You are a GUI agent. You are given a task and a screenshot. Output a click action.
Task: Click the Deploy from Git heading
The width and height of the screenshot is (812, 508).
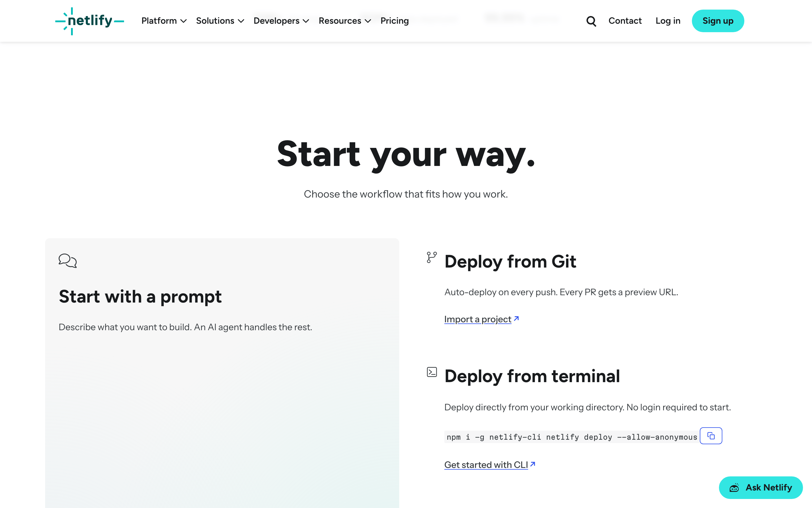(510, 261)
